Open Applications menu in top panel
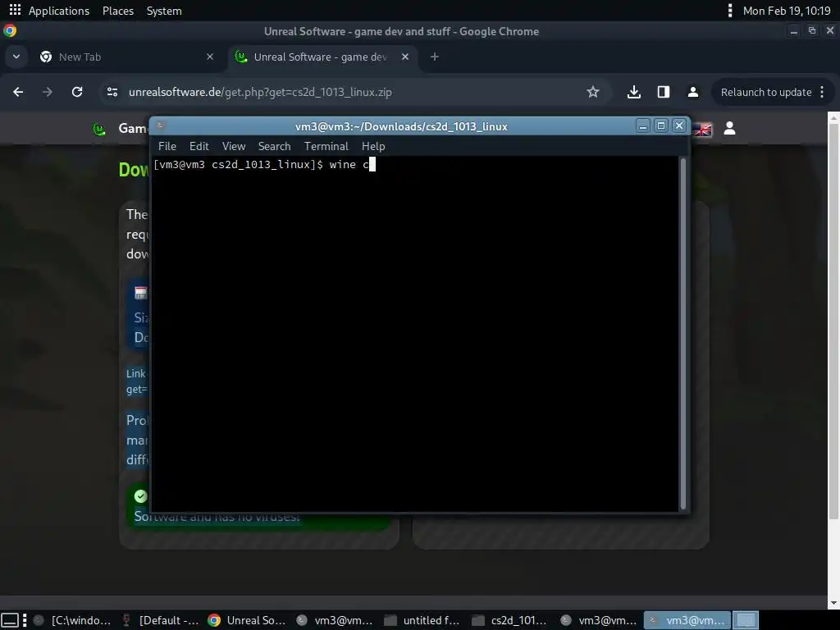Screen dimensions: 840x630 click(59, 11)
